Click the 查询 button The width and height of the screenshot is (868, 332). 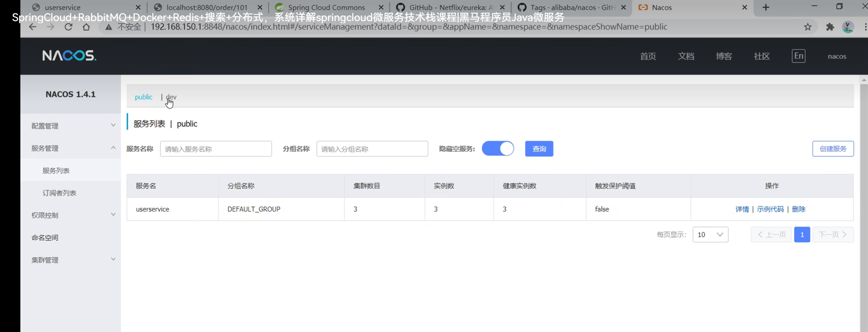pyautogui.click(x=539, y=149)
